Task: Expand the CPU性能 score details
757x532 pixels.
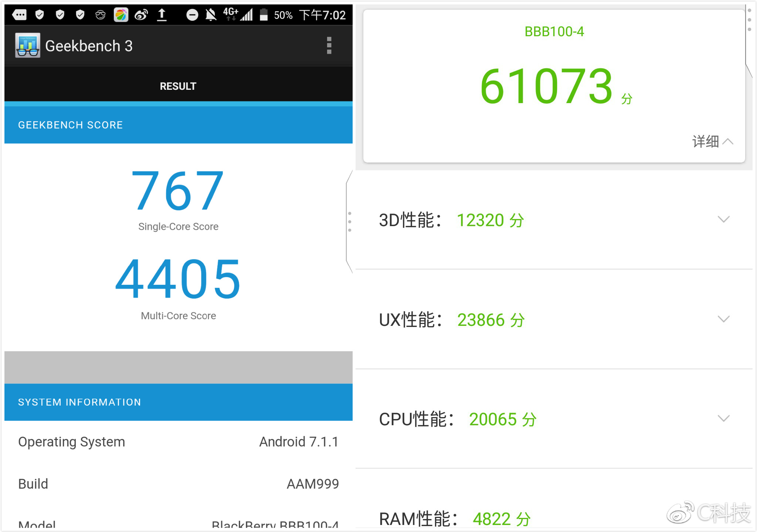Action: click(x=723, y=419)
